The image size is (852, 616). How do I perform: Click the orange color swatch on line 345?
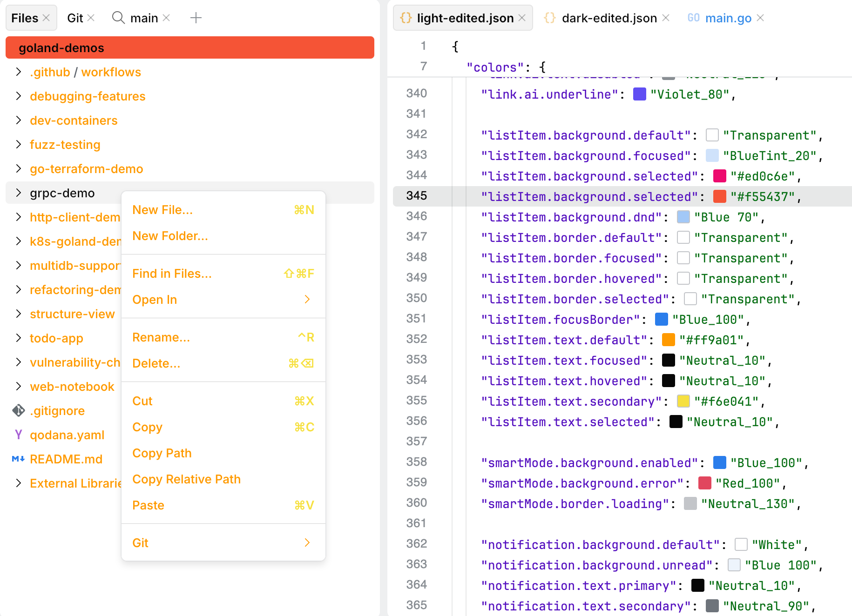click(719, 196)
